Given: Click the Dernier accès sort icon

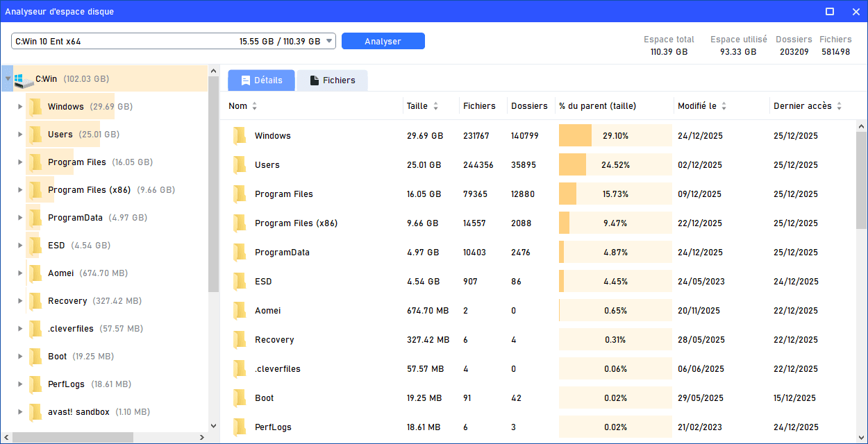Looking at the screenshot, I should pos(839,106).
